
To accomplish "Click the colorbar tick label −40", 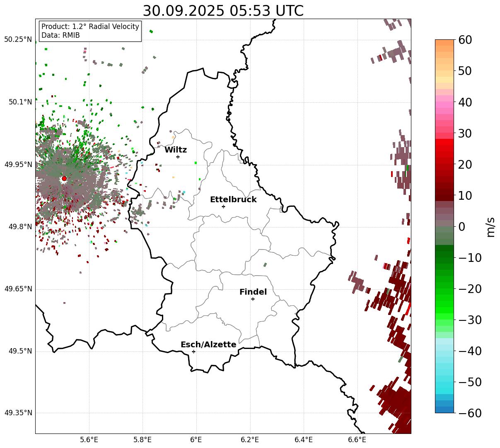I will (469, 351).
